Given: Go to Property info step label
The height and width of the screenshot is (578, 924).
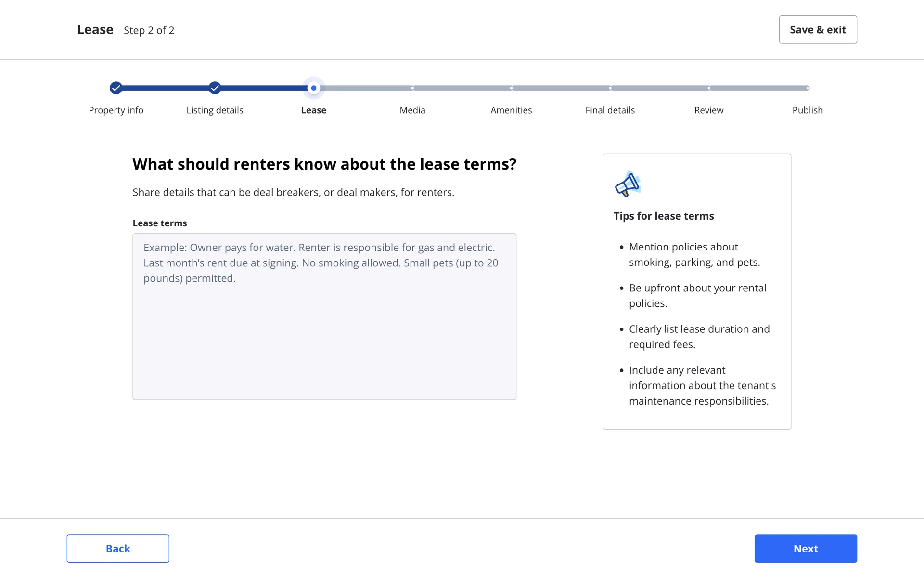Looking at the screenshot, I should pos(116,110).
